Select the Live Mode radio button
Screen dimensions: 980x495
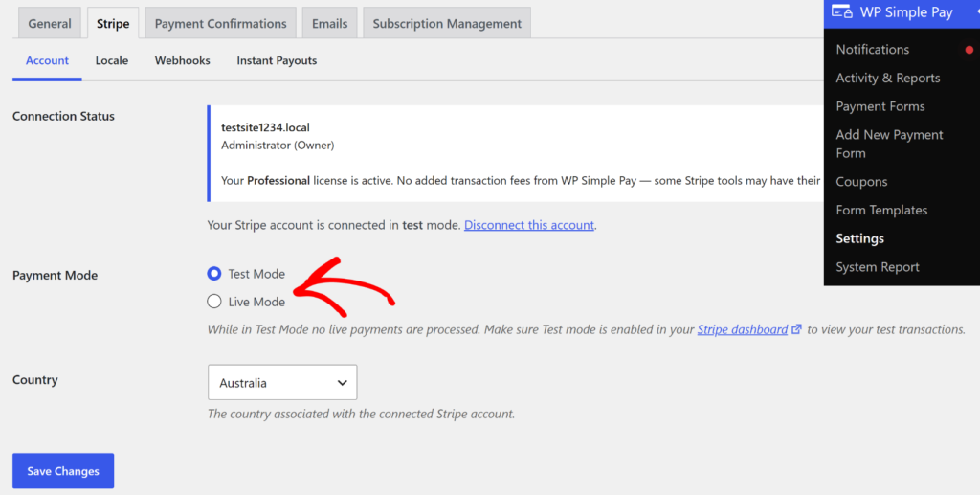(x=214, y=302)
